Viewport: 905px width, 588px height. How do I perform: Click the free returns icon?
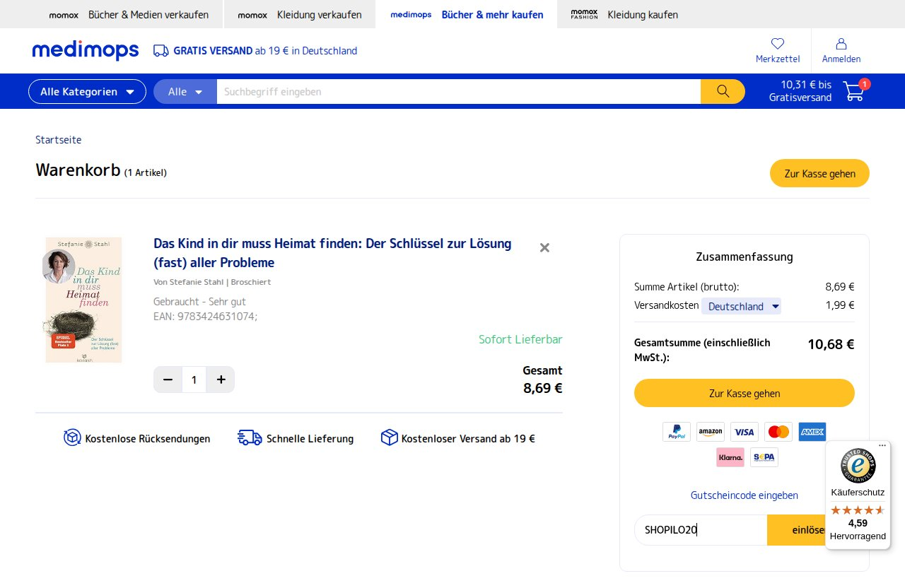pyautogui.click(x=72, y=438)
